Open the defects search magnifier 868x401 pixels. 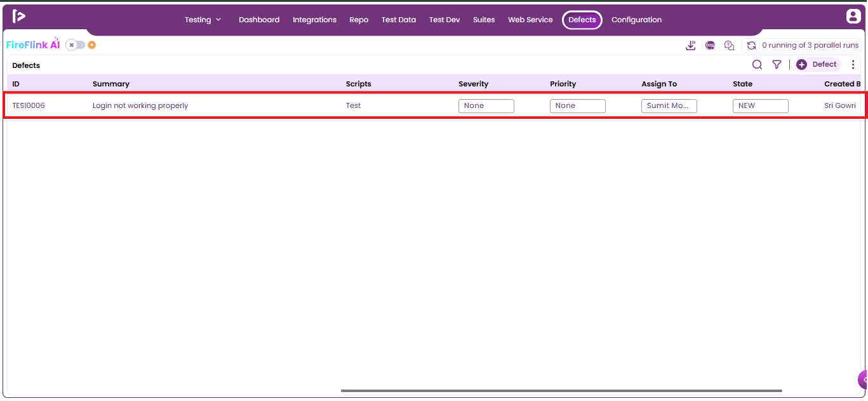point(757,64)
